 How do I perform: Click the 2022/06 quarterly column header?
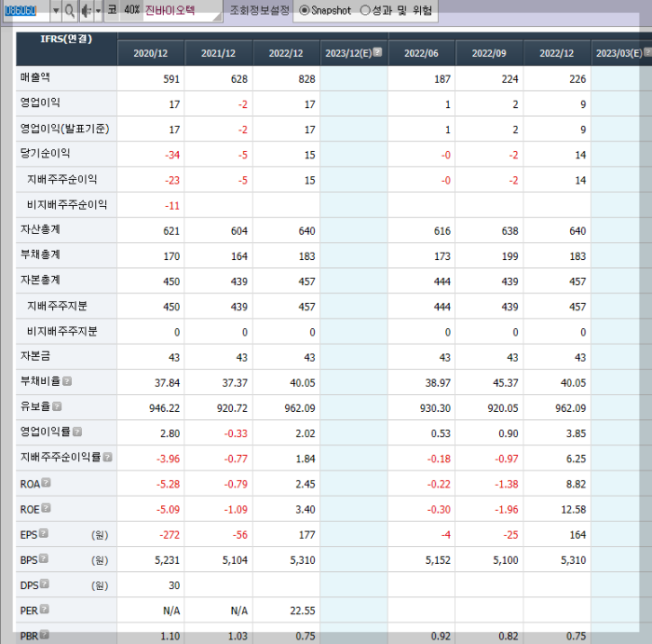(x=421, y=53)
